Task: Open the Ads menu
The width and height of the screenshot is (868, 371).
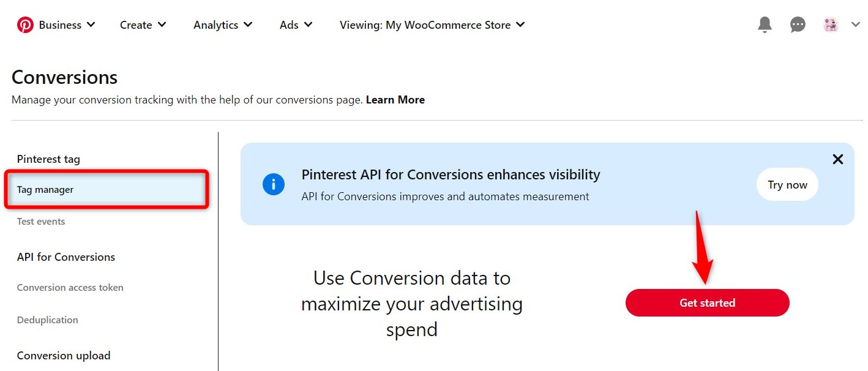Action: point(295,24)
